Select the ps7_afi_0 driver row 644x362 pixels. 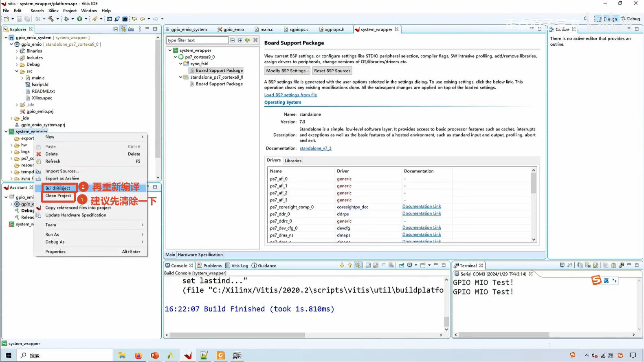(x=399, y=179)
